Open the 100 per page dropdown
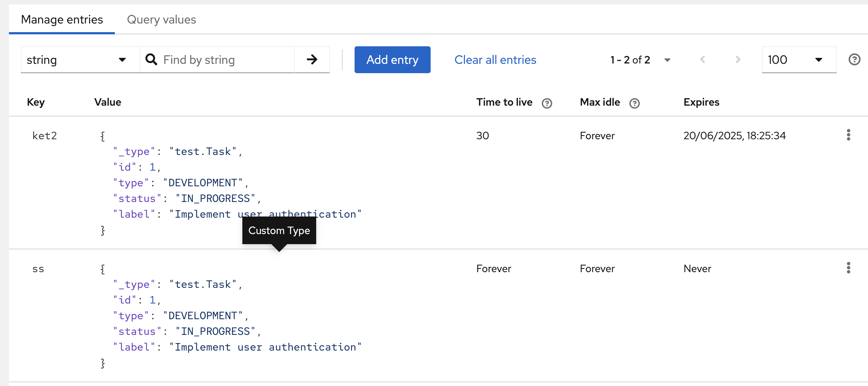 click(x=799, y=60)
